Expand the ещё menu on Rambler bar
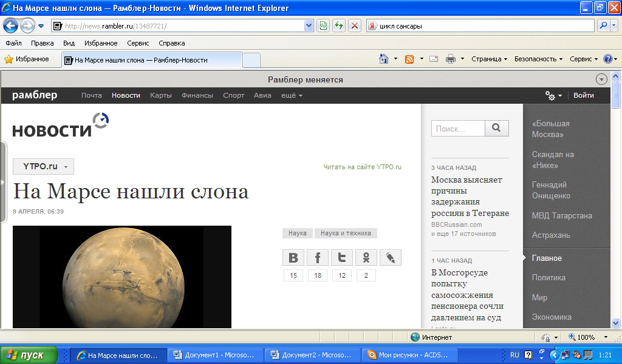This screenshot has height=364, width=622. click(292, 95)
